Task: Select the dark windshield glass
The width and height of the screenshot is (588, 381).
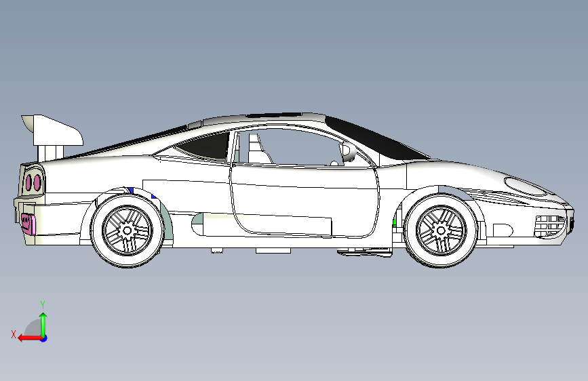Action: pyautogui.click(x=376, y=138)
